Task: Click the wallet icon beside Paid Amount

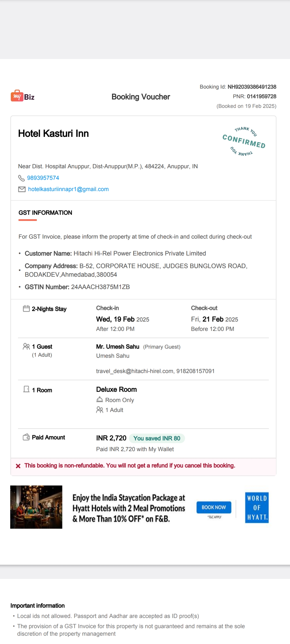Action: (26, 437)
